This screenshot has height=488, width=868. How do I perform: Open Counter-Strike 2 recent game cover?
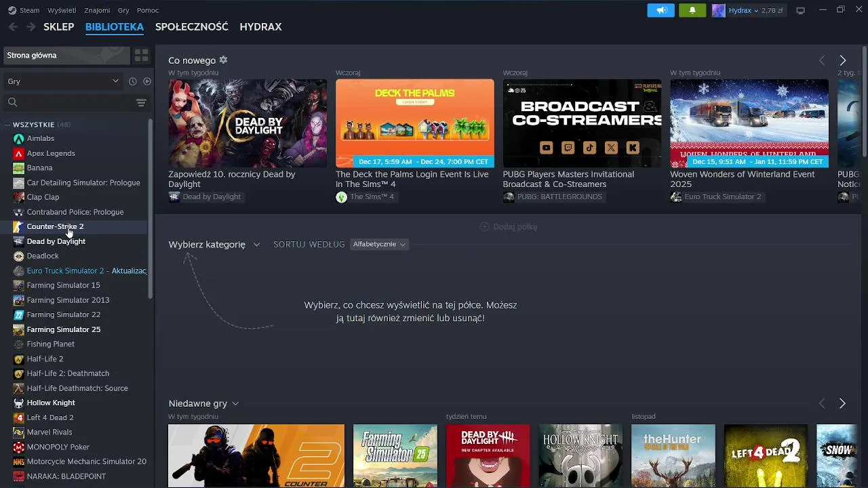(256, 456)
